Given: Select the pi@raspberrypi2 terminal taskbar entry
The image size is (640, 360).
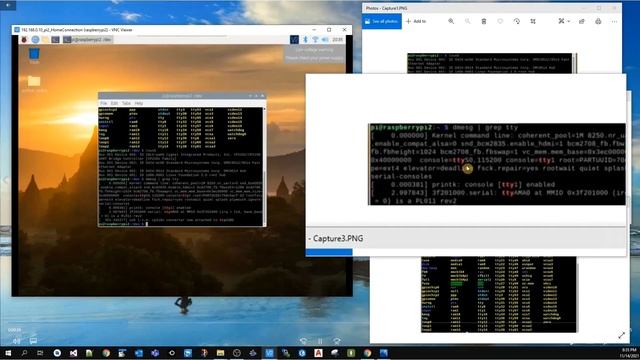Looking at the screenshot, I should (87, 40).
